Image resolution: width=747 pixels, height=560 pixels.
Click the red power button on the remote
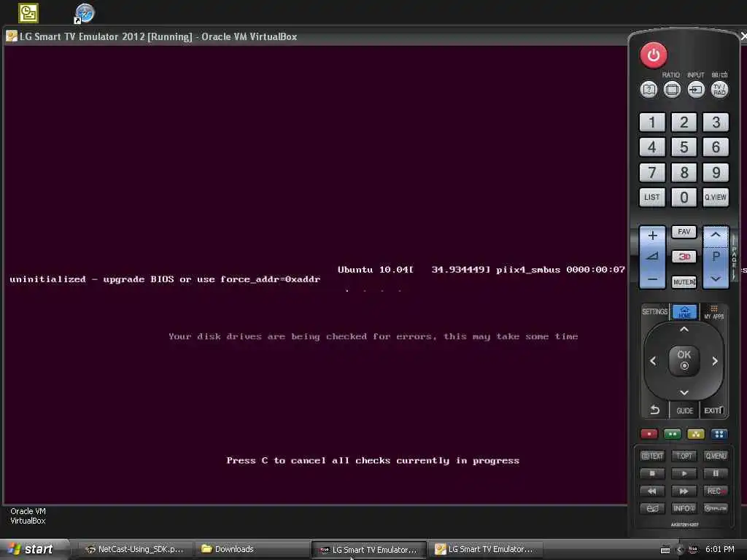[653, 55]
